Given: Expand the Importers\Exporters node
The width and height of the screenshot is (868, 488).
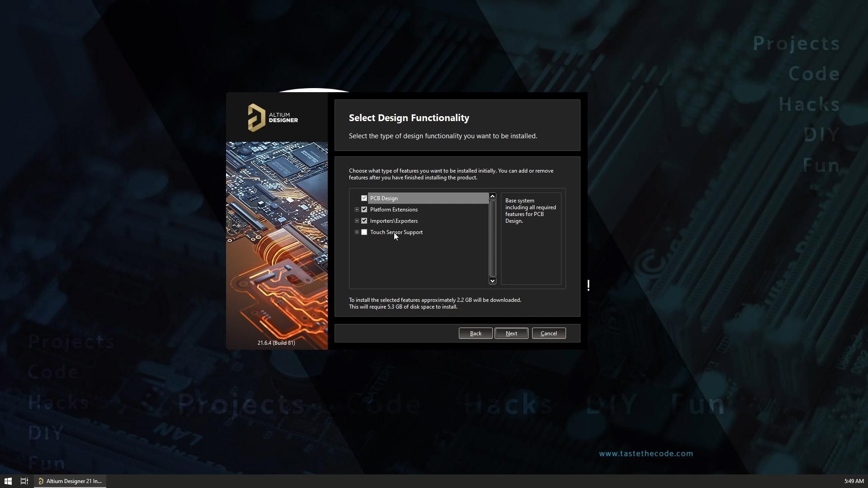Looking at the screenshot, I should pos(357,221).
